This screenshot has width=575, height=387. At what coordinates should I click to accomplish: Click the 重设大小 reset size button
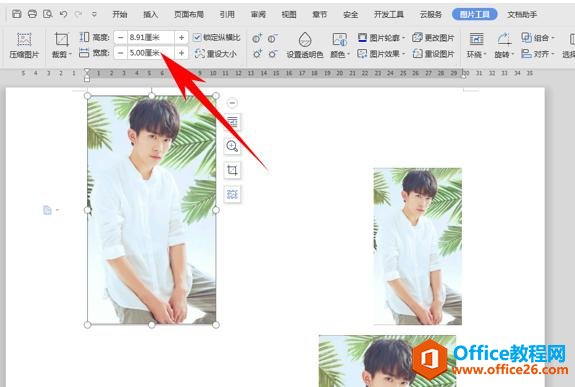216,54
